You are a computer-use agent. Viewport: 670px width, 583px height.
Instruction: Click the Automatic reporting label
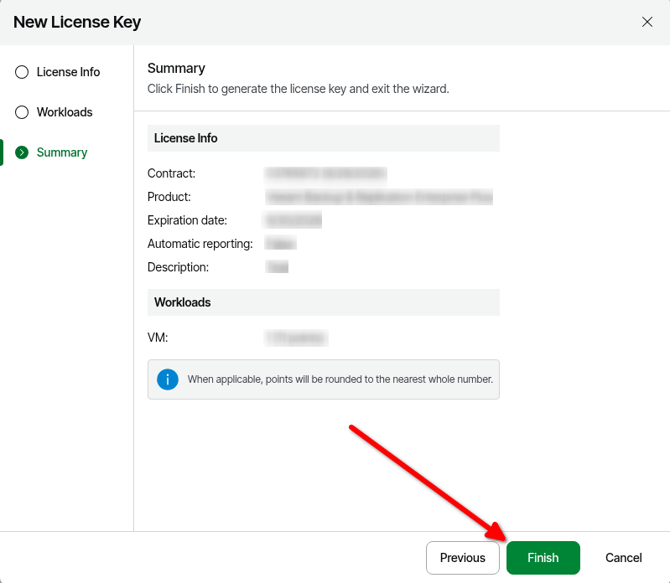tap(199, 244)
